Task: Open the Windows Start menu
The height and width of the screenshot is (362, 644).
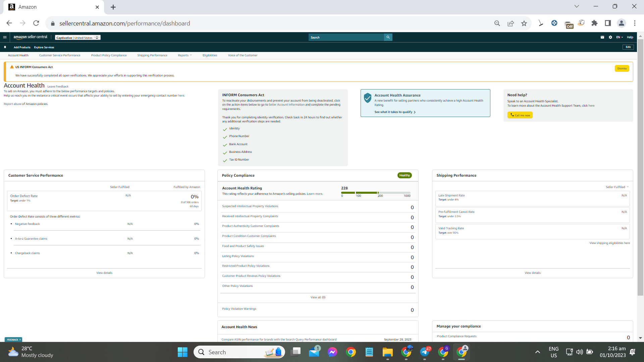Action: tap(182, 352)
